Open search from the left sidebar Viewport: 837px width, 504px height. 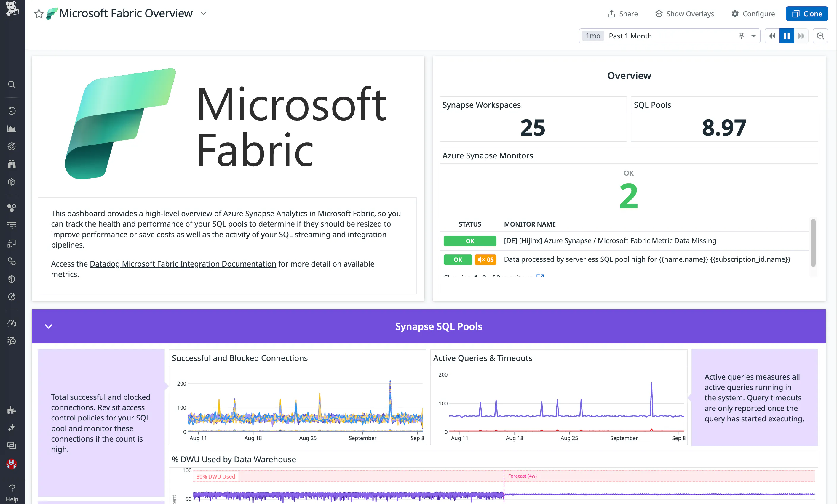tap(12, 84)
